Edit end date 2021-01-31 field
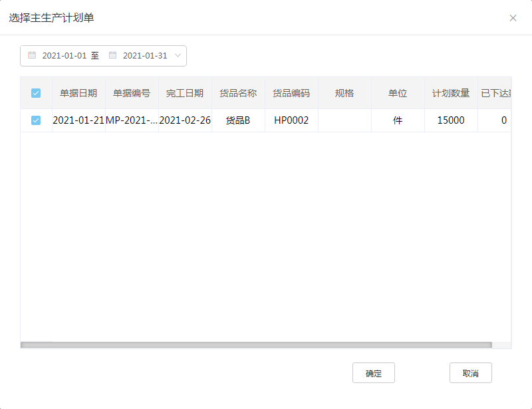 coord(145,56)
